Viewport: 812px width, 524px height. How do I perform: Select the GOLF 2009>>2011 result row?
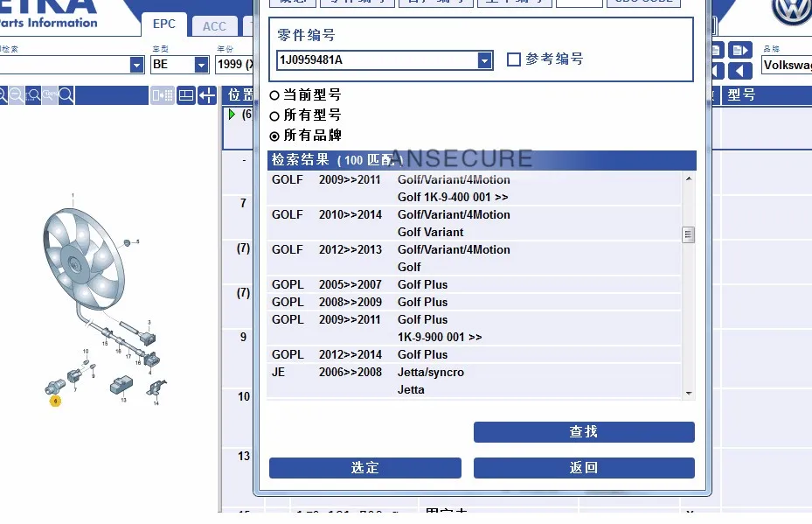[475, 188]
